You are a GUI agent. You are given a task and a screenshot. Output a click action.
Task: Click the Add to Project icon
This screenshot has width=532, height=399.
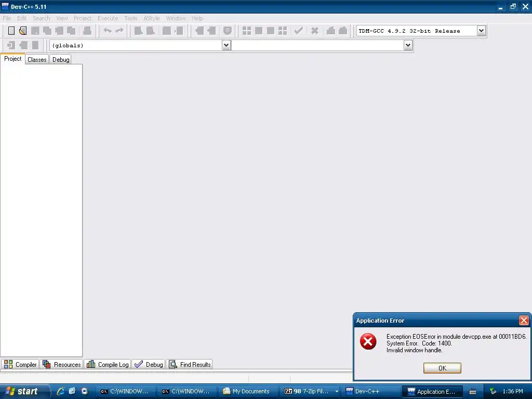[x=199, y=31]
